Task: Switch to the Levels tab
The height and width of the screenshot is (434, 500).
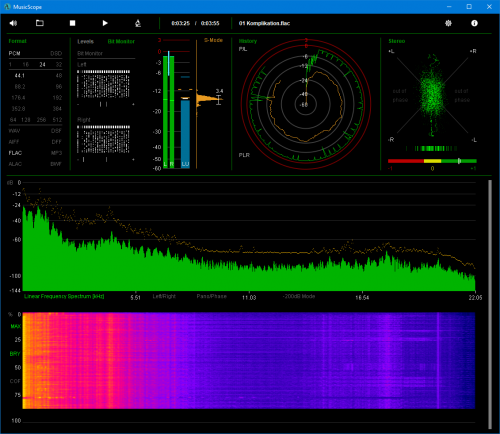Action: (x=85, y=41)
